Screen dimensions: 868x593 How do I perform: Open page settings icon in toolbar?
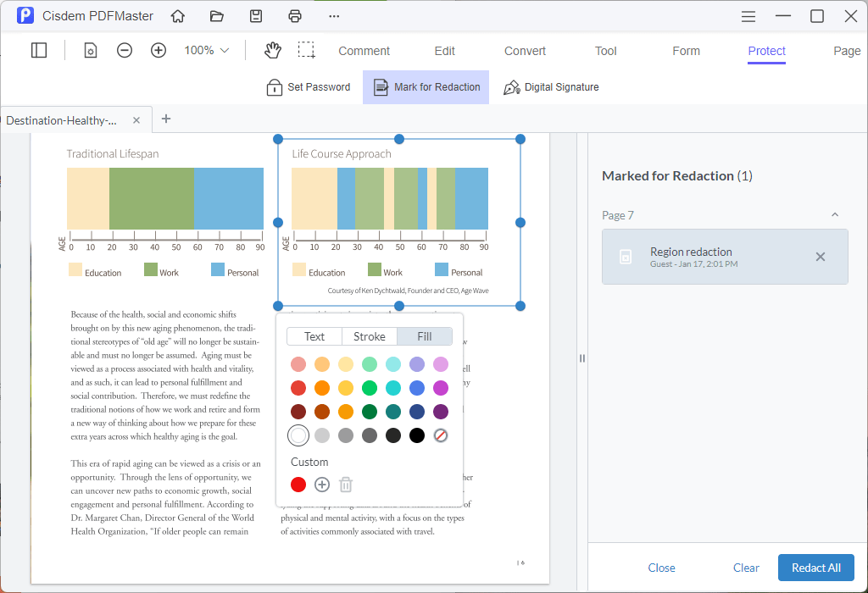pyautogui.click(x=90, y=51)
